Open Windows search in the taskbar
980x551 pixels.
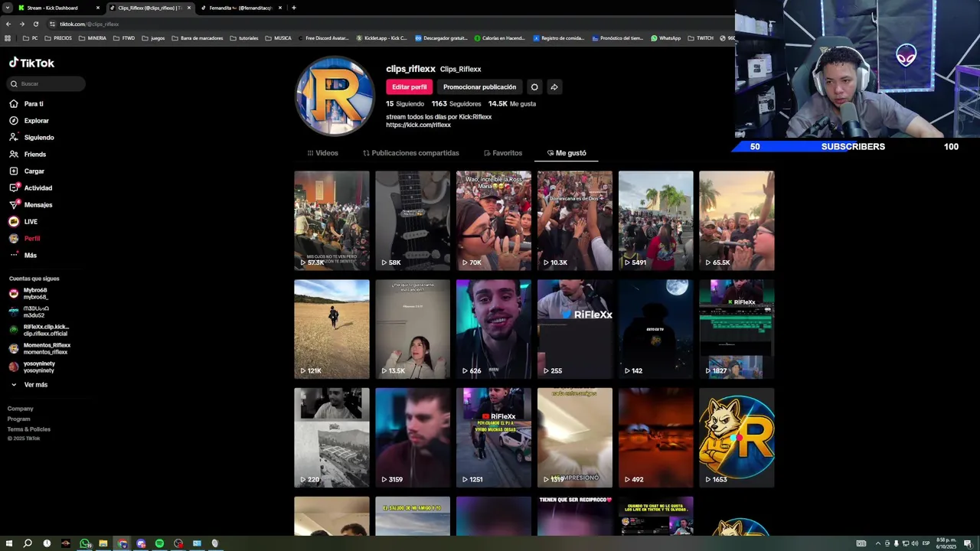tap(28, 543)
